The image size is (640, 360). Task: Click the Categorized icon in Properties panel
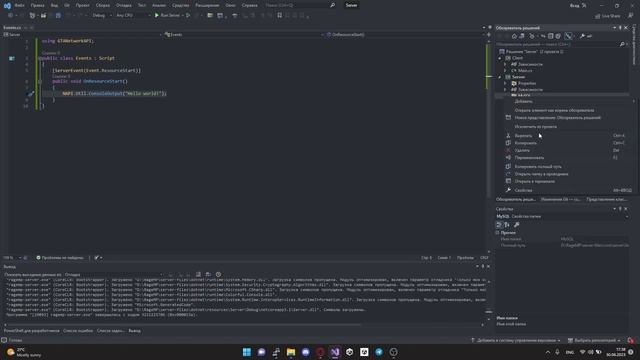499,225
